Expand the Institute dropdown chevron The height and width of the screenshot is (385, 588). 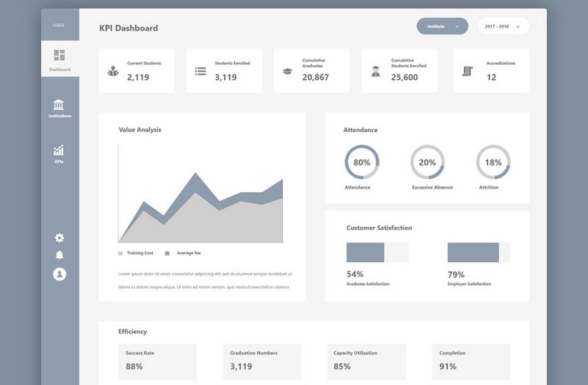click(457, 27)
